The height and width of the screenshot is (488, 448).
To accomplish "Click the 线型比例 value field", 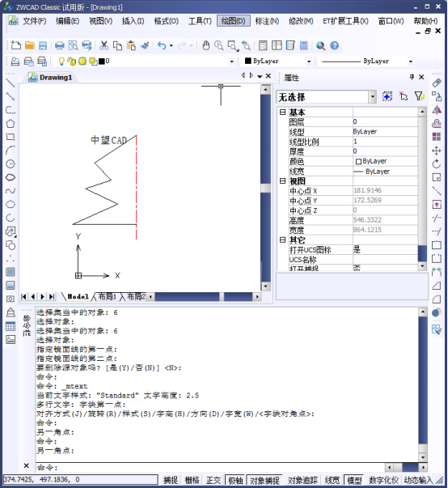I will 385,142.
